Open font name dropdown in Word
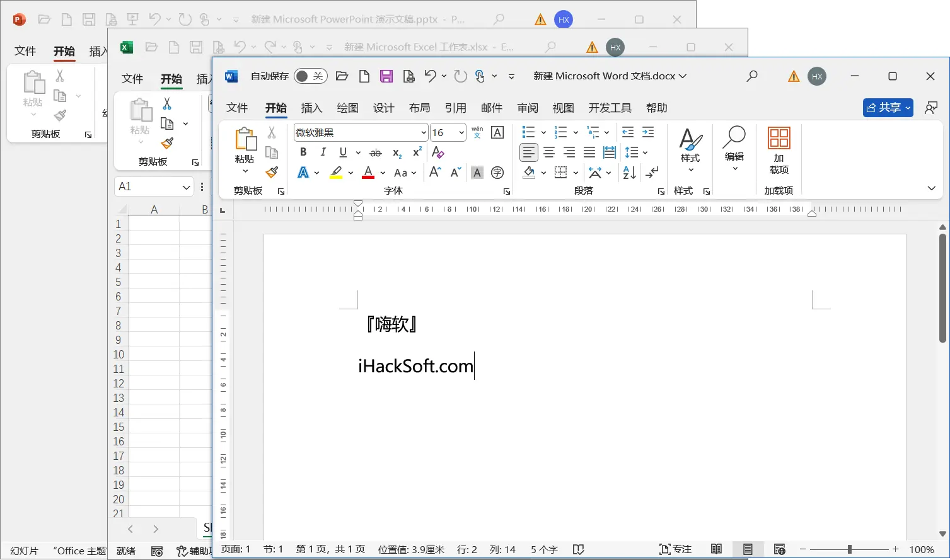950x560 pixels. (424, 132)
